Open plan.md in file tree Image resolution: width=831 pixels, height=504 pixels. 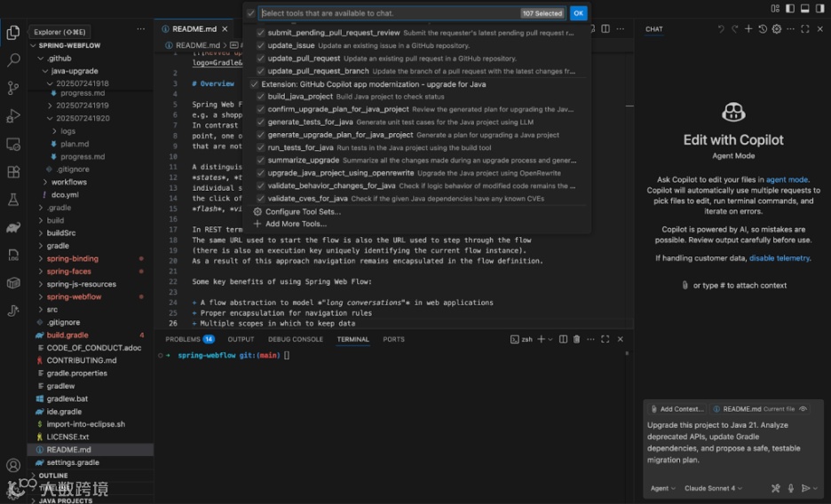pos(75,144)
